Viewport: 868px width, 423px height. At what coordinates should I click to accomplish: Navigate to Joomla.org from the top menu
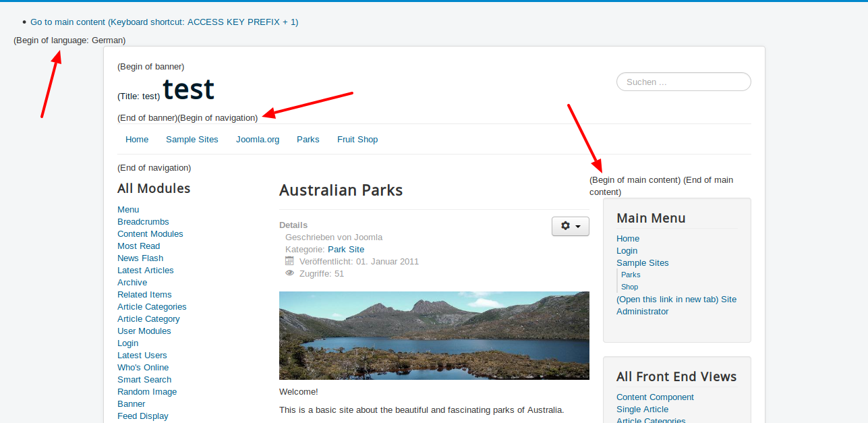[257, 139]
